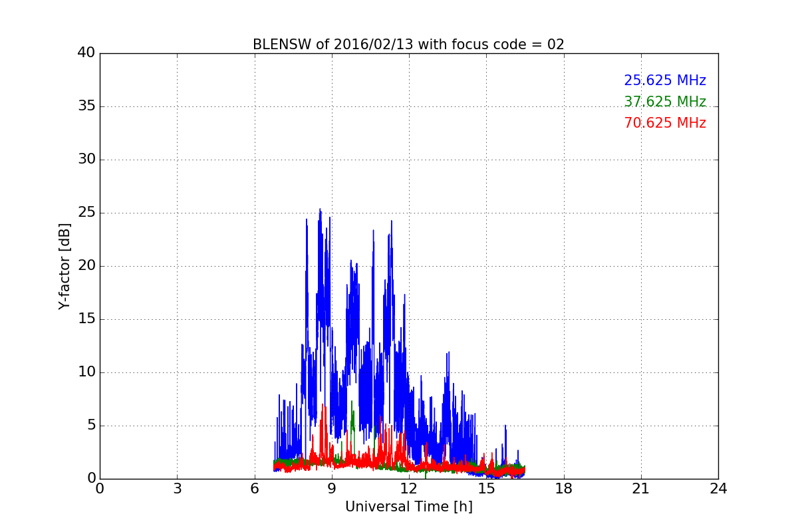Click the x-axis tick label 3

pyautogui.click(x=177, y=489)
